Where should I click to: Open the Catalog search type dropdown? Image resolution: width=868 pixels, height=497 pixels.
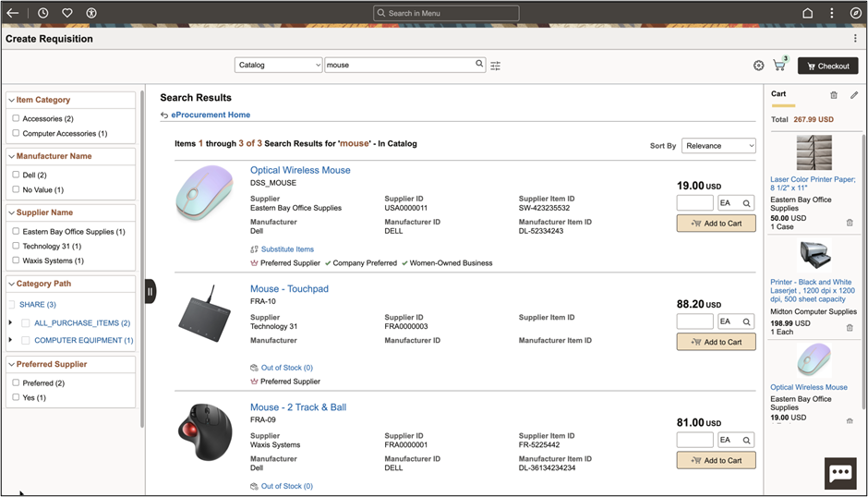click(279, 65)
